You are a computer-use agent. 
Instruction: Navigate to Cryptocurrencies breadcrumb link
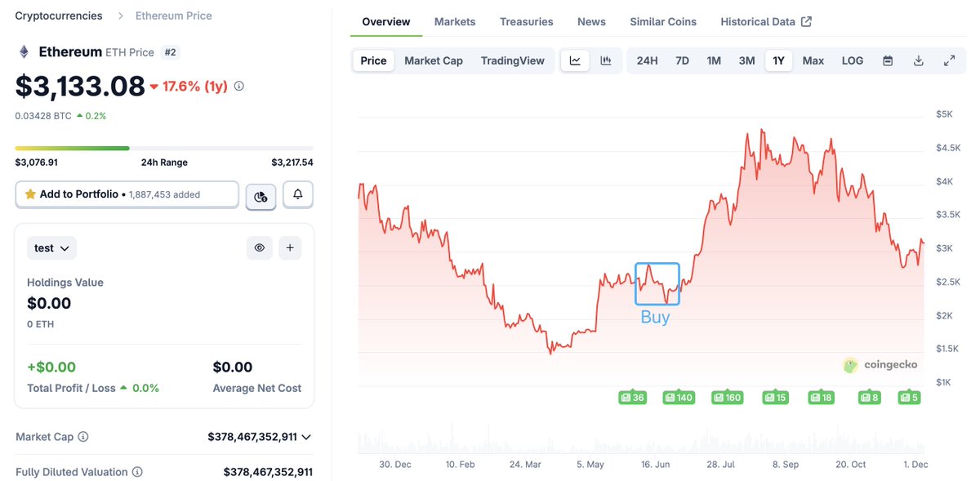click(x=59, y=16)
